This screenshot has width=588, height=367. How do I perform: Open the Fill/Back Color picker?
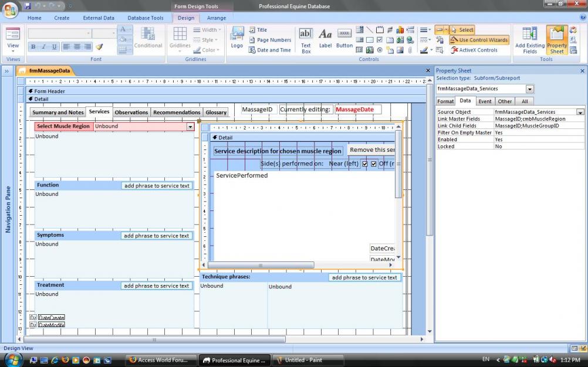pyautogui.click(x=124, y=40)
